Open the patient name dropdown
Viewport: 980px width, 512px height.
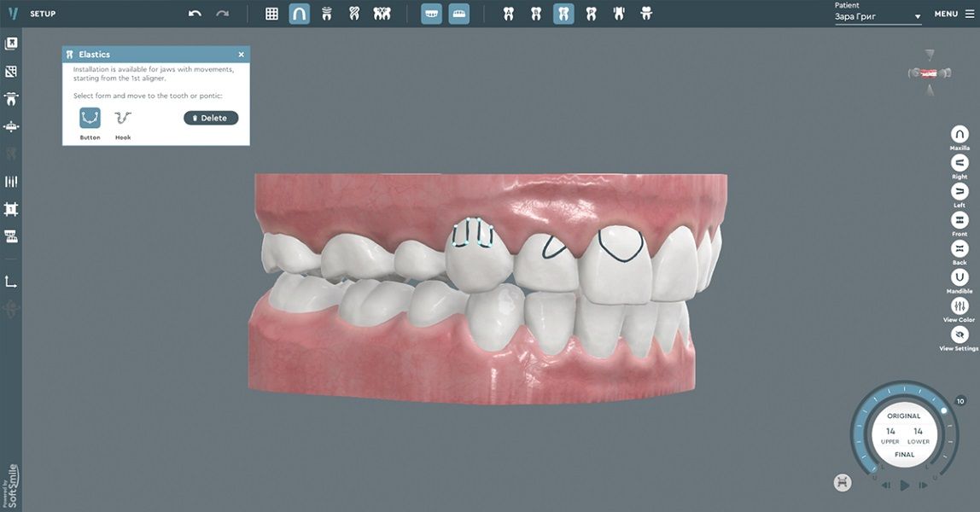[x=878, y=17]
